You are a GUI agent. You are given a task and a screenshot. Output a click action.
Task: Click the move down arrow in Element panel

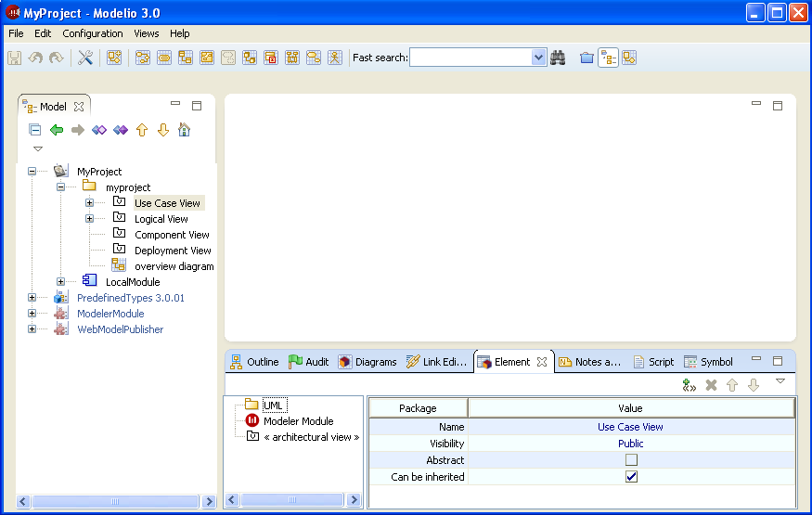coord(754,384)
